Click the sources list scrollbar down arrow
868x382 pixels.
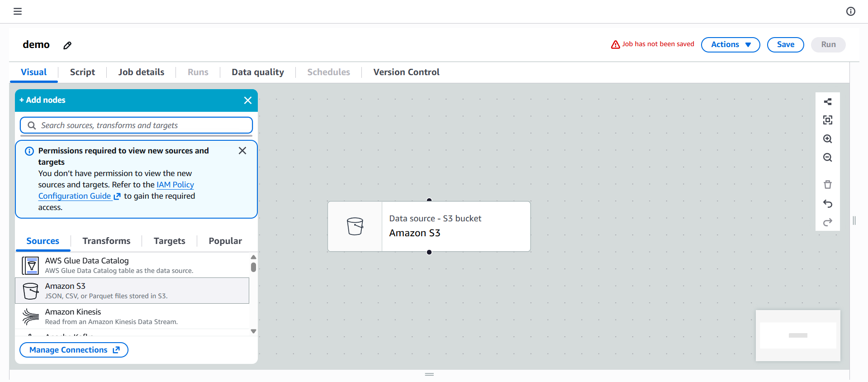click(254, 331)
